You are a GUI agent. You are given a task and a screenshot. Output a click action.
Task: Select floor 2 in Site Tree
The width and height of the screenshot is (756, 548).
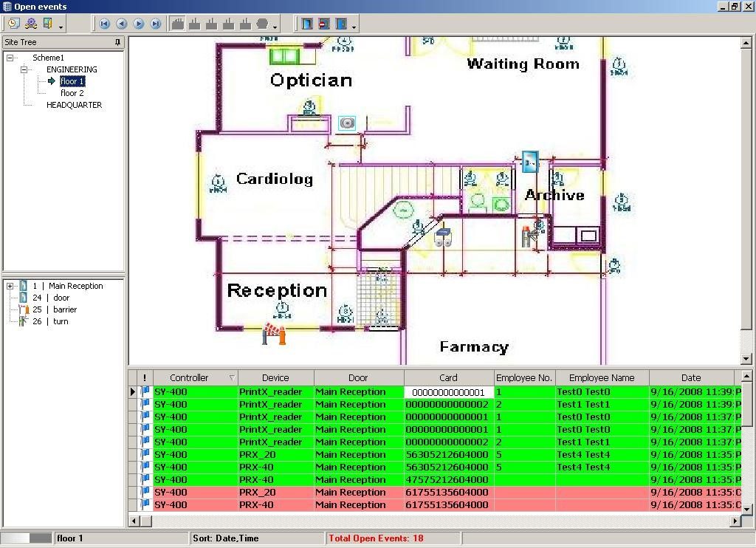coord(72,93)
